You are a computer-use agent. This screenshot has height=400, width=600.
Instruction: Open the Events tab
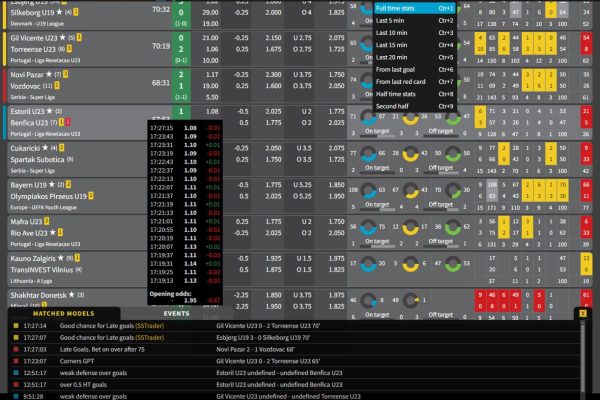point(177,313)
